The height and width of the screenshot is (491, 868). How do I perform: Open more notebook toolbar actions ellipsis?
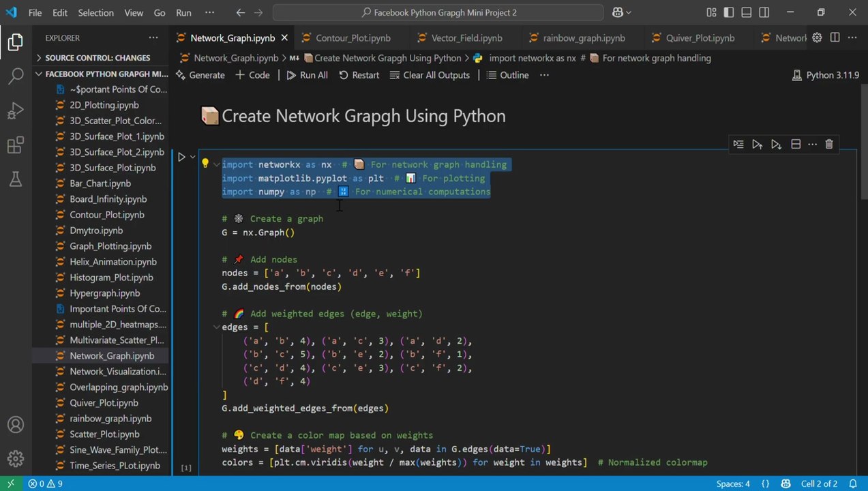544,75
